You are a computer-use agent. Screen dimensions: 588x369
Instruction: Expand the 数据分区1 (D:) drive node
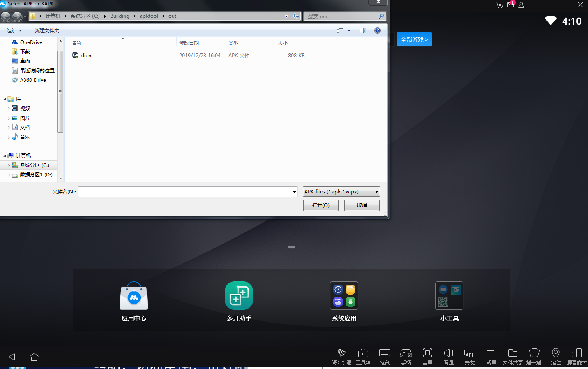pyautogui.click(x=9, y=175)
